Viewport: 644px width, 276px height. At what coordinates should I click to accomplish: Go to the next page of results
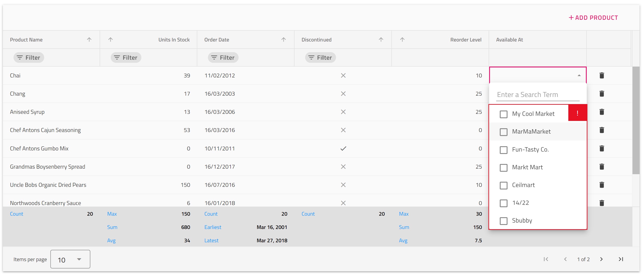601,259
